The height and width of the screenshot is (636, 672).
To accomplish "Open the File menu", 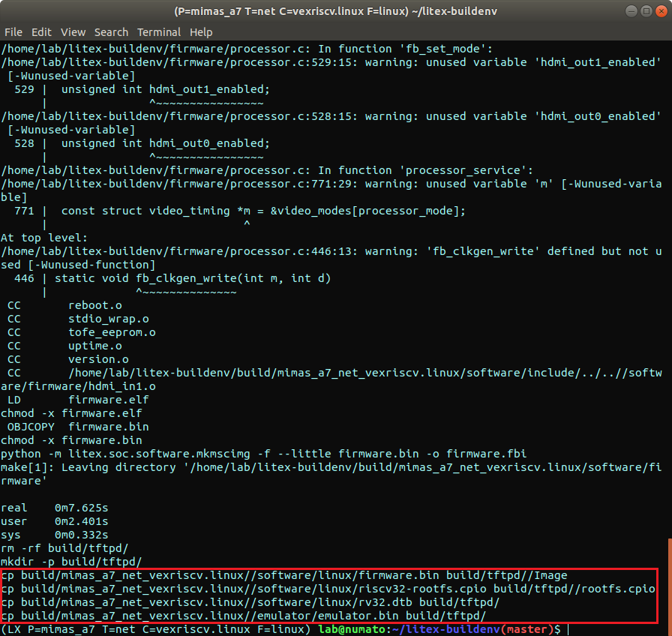I will coord(13,32).
